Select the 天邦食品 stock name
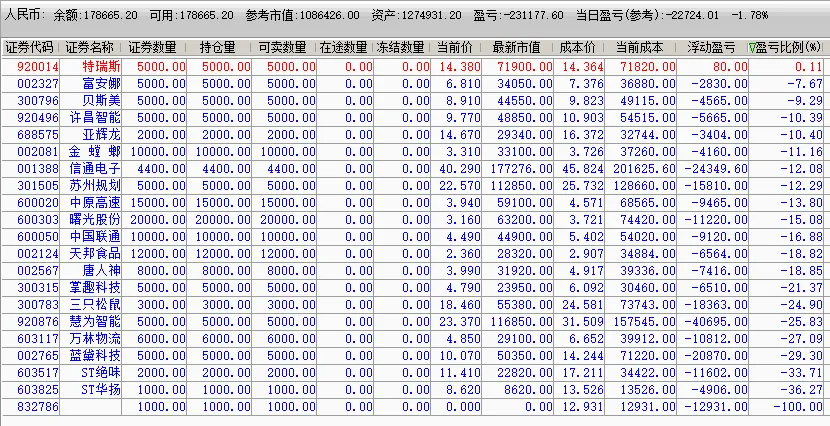 click(95, 253)
